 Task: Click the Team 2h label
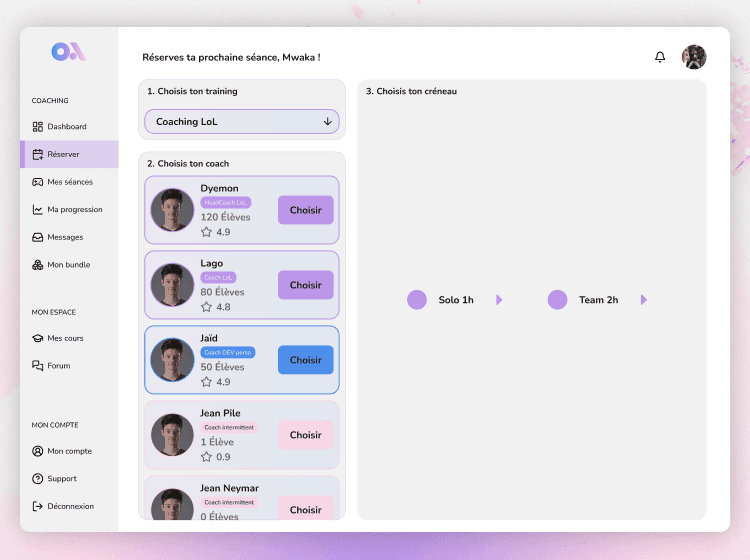tap(598, 300)
